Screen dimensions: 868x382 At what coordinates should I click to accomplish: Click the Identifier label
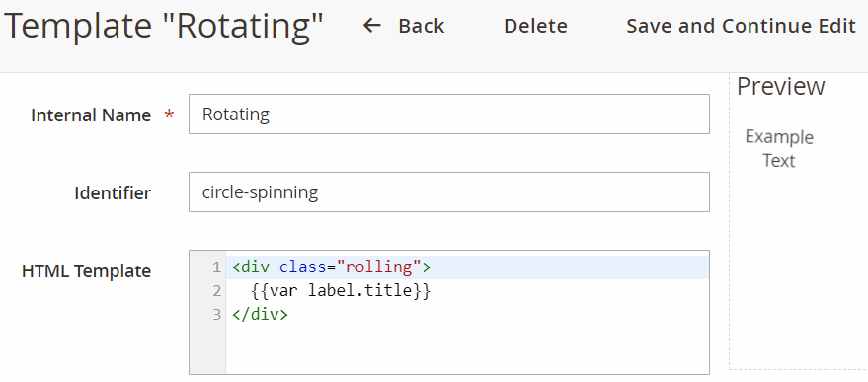point(113,193)
